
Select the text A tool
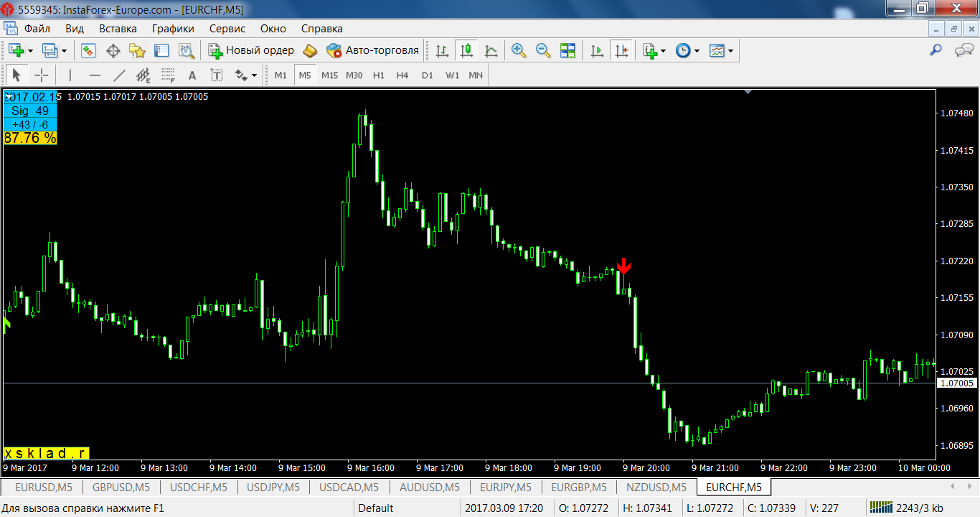192,75
